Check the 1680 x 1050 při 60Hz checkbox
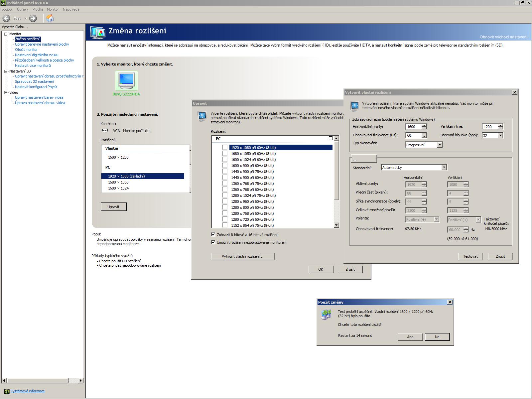 [225, 154]
